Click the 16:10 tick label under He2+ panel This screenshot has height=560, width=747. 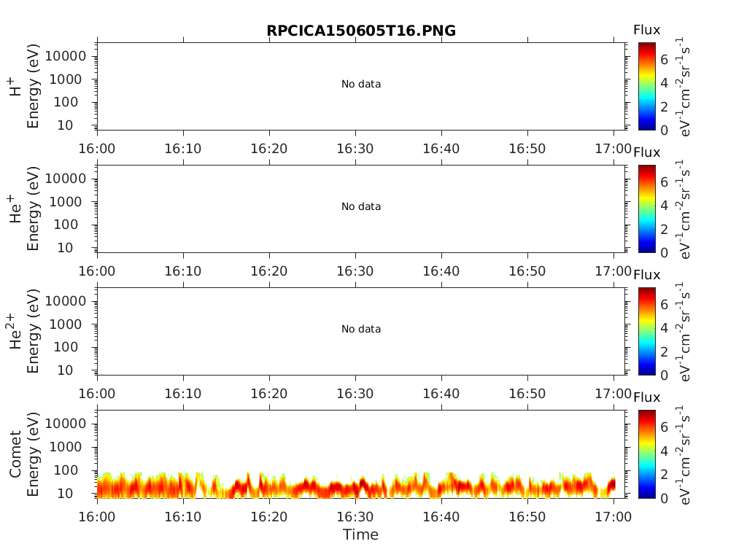coord(183,394)
